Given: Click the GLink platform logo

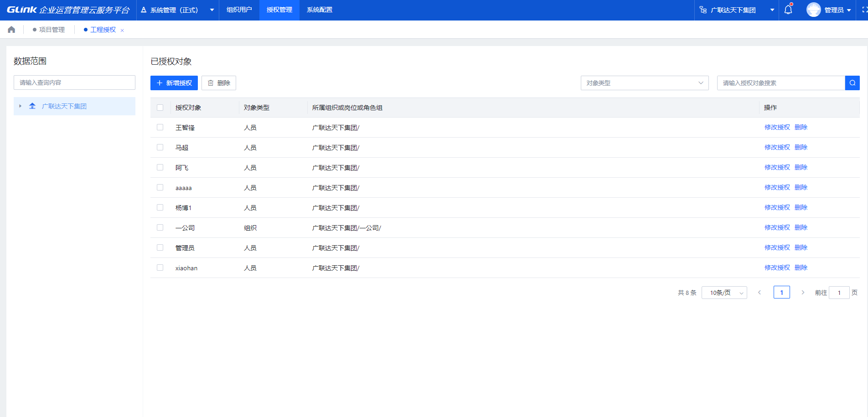Looking at the screenshot, I should (x=68, y=10).
